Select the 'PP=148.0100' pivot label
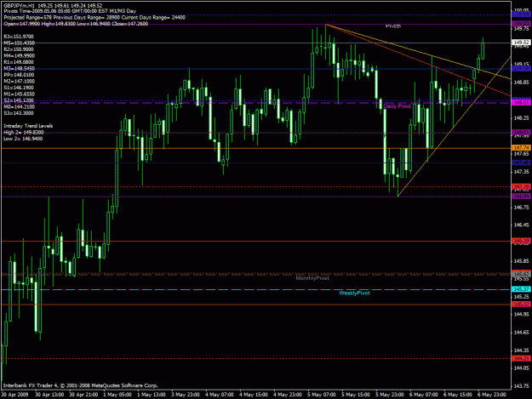532x399 pixels. coord(19,75)
